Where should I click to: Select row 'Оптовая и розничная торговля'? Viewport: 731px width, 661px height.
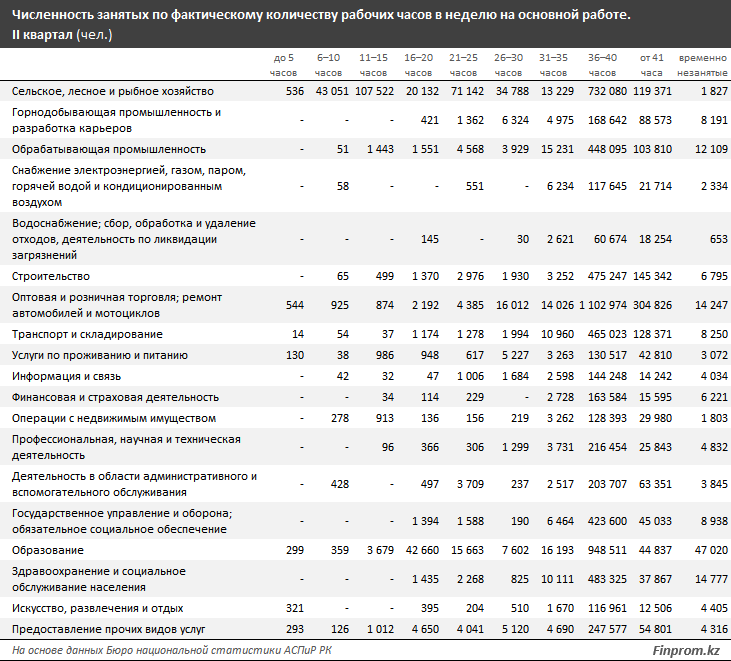coord(366,305)
